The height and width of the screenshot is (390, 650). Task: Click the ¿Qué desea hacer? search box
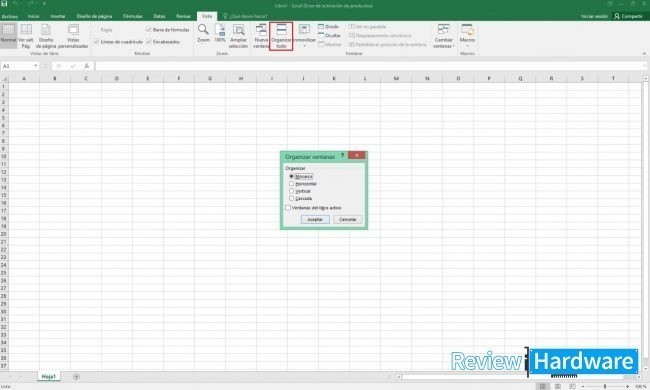[x=245, y=16]
